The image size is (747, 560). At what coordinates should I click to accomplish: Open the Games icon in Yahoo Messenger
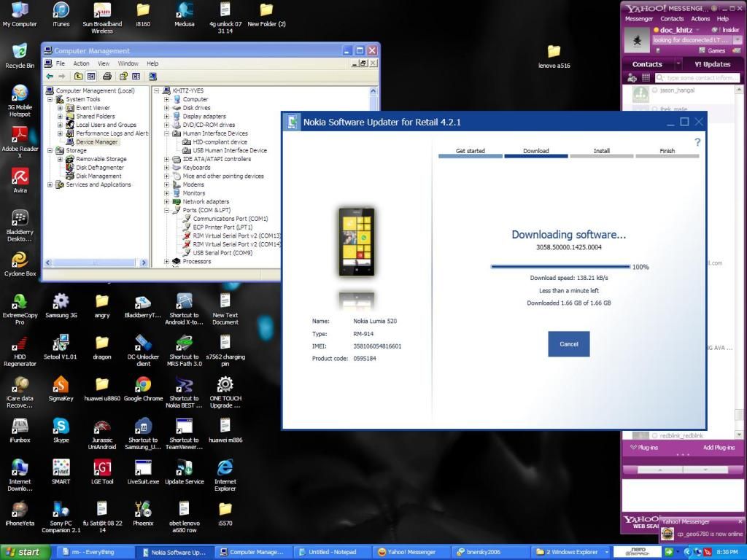[x=712, y=51]
